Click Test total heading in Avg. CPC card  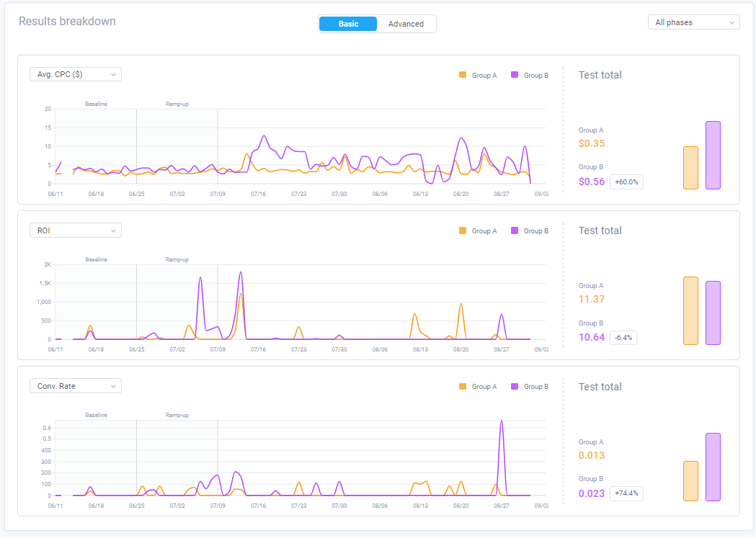[x=600, y=75]
